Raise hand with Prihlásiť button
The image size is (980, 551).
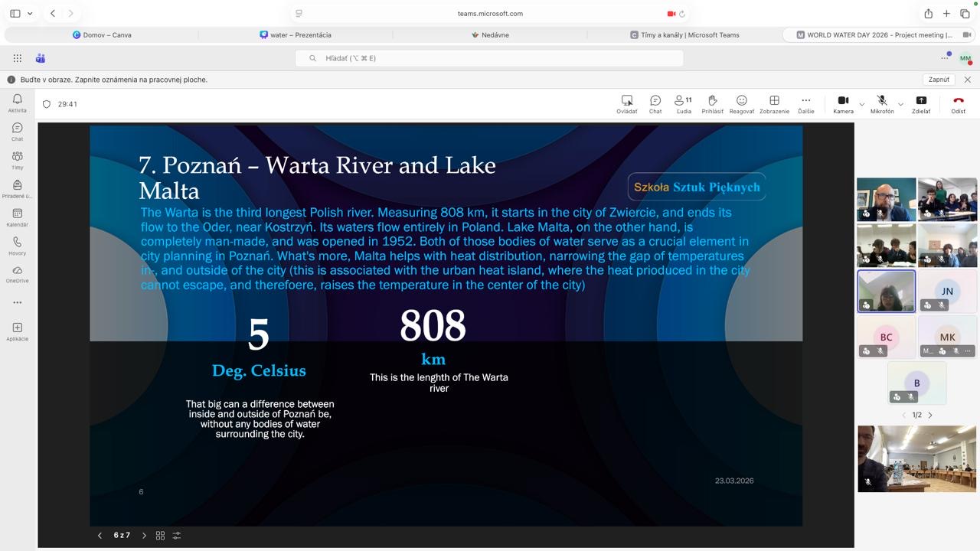click(x=712, y=104)
